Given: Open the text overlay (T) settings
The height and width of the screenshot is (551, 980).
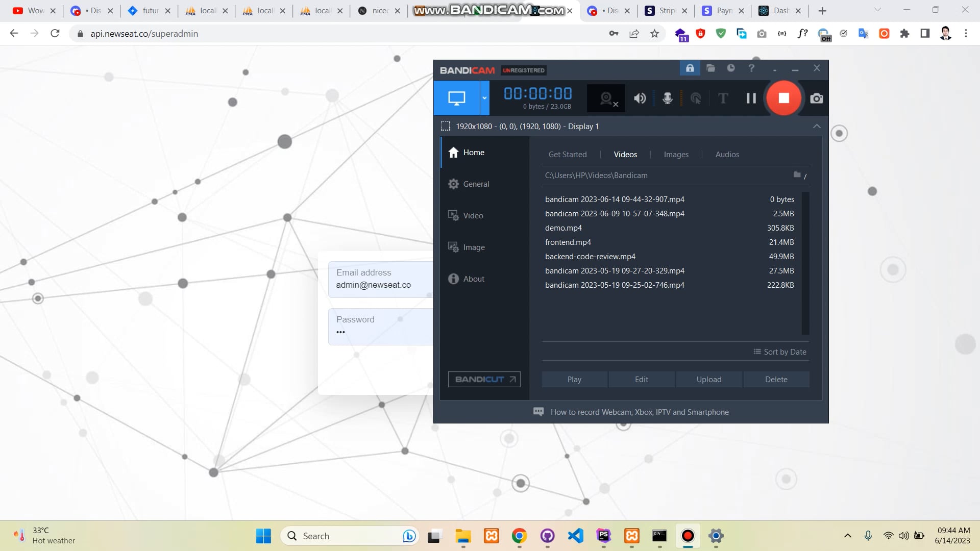Looking at the screenshot, I should point(723,98).
